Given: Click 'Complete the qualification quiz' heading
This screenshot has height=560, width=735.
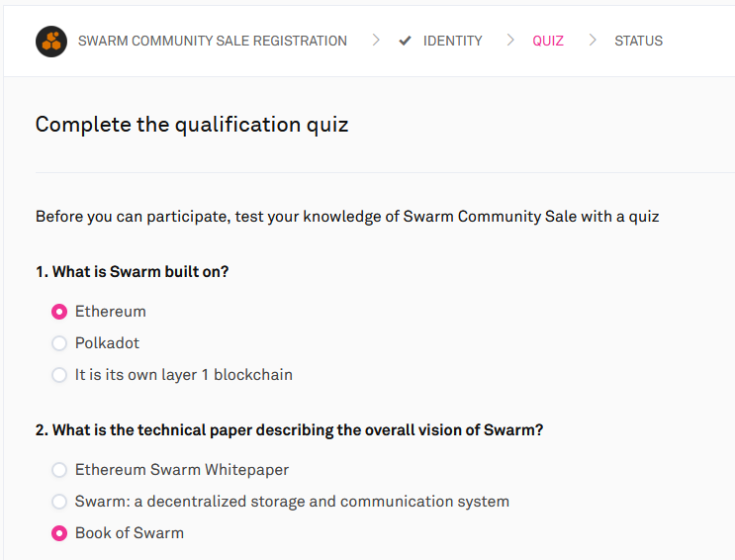Looking at the screenshot, I should click(192, 125).
